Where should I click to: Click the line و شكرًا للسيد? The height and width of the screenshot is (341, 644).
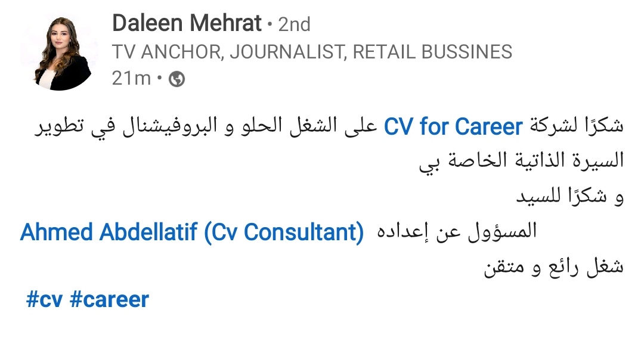point(570,196)
